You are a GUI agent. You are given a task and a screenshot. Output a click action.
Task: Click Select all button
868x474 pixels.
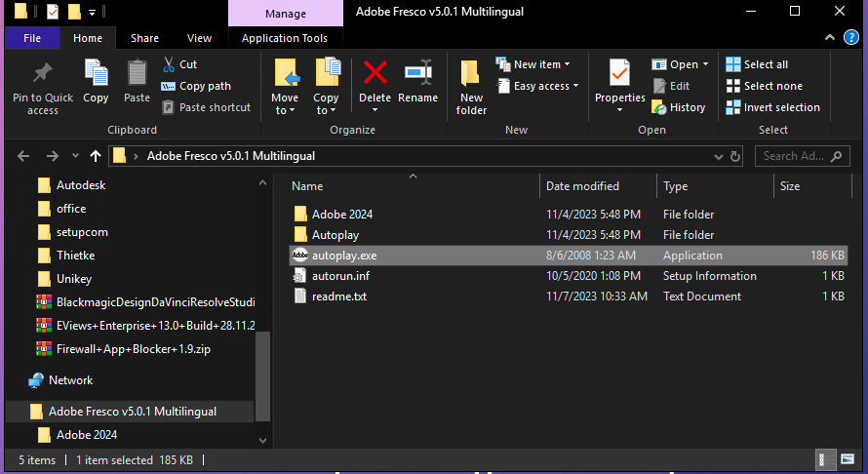tap(757, 64)
